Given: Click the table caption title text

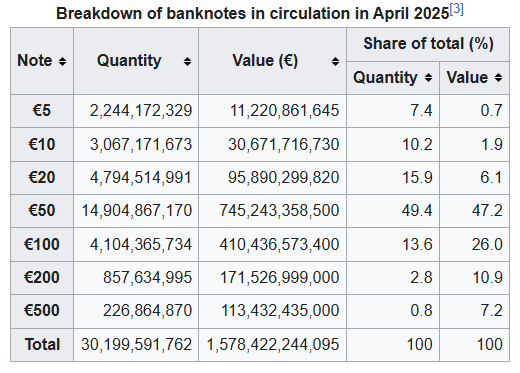Looking at the screenshot, I should pyautogui.click(x=253, y=14).
